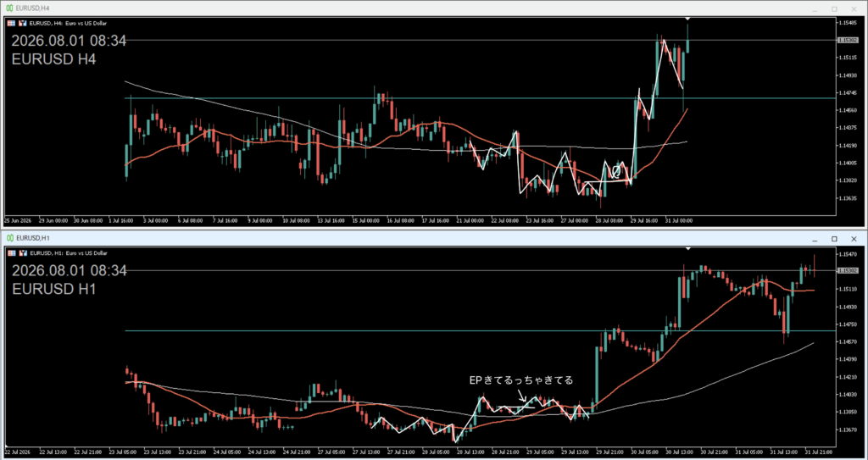
Task: Click the EURUSD H1 text label in lower chart
Action: [53, 289]
